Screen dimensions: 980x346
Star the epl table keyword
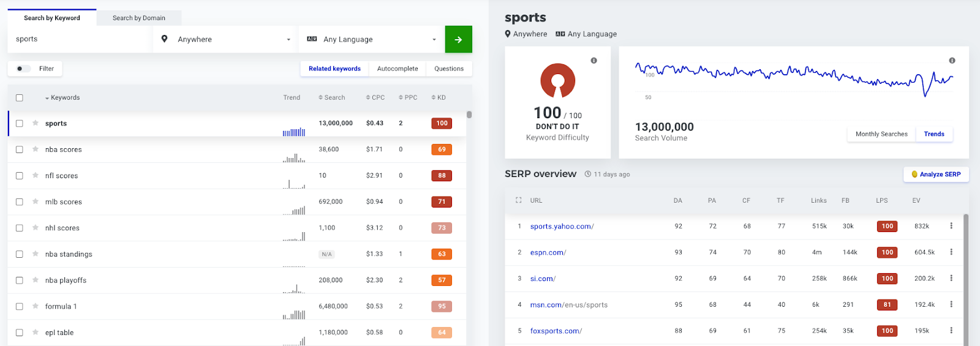(36, 333)
